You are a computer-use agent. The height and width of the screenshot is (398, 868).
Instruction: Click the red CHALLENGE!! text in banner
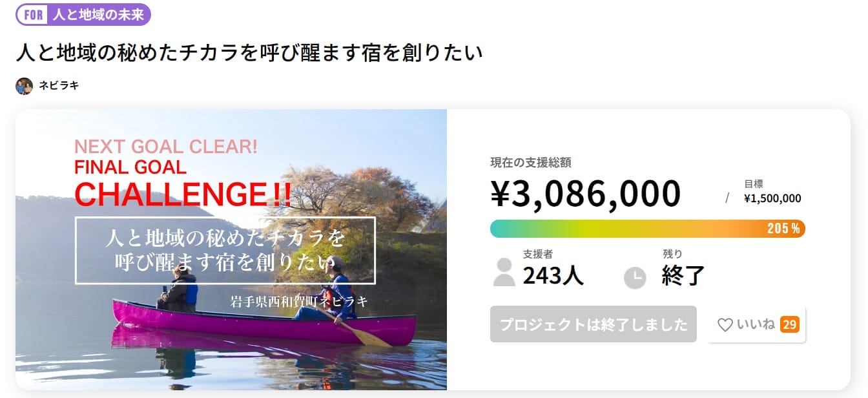tap(183, 194)
